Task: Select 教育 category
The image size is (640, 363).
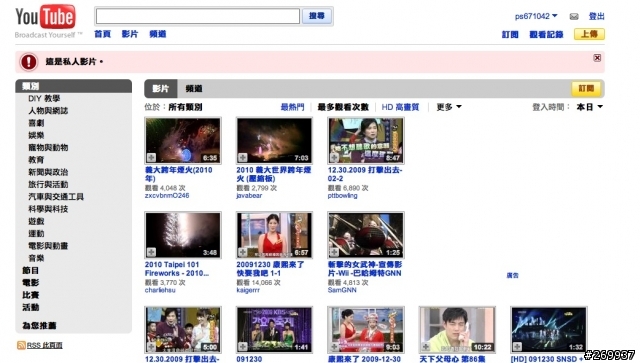Action: pos(36,160)
